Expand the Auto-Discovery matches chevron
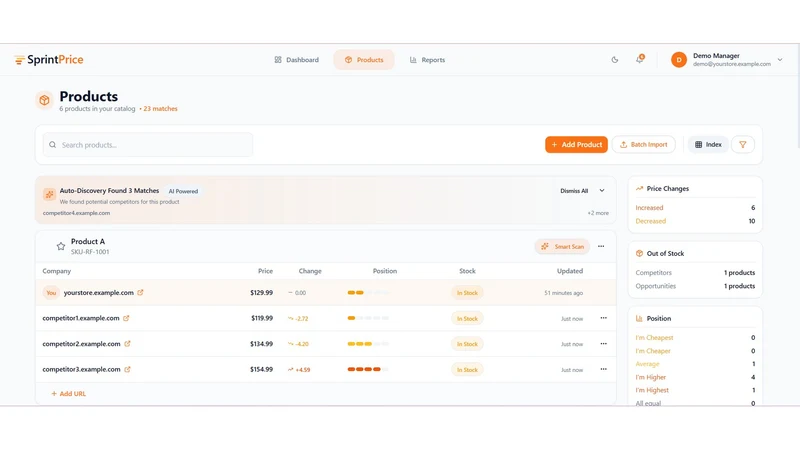 coord(602,190)
